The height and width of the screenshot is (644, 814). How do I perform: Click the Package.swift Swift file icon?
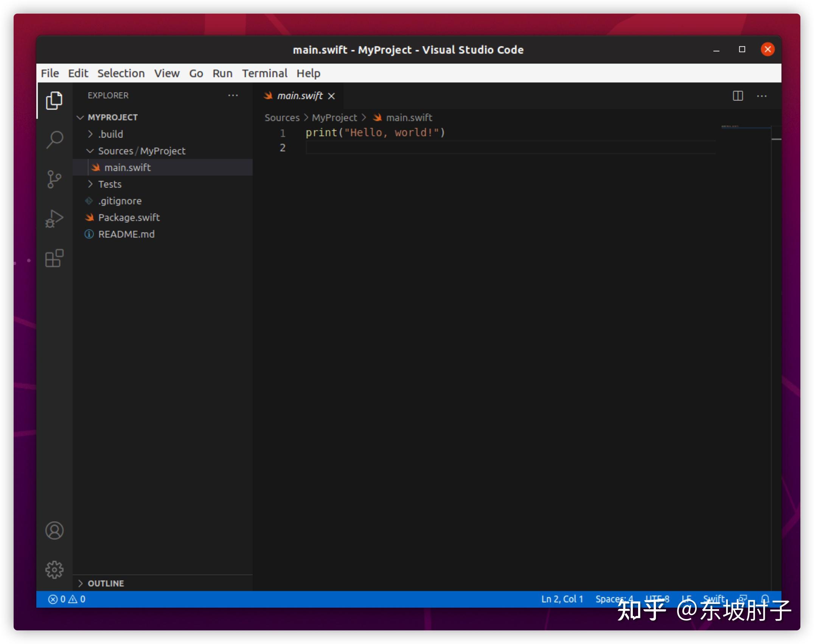89,218
